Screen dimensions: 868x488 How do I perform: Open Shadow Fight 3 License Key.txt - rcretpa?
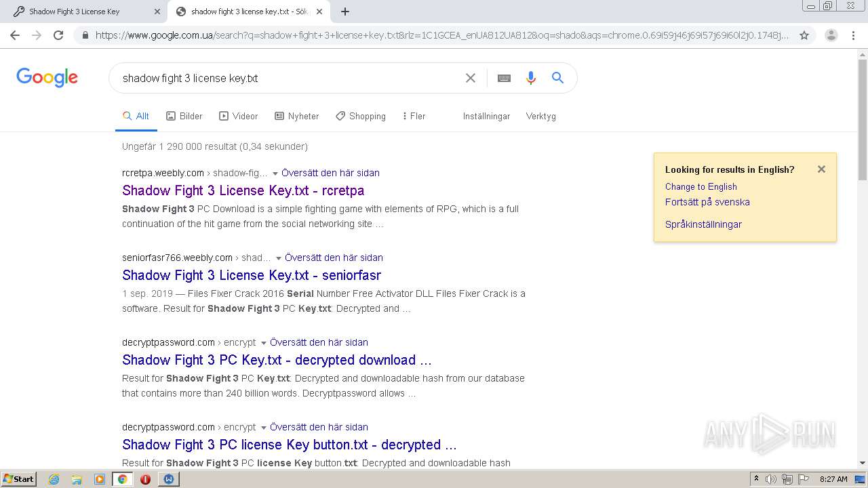[x=243, y=190]
